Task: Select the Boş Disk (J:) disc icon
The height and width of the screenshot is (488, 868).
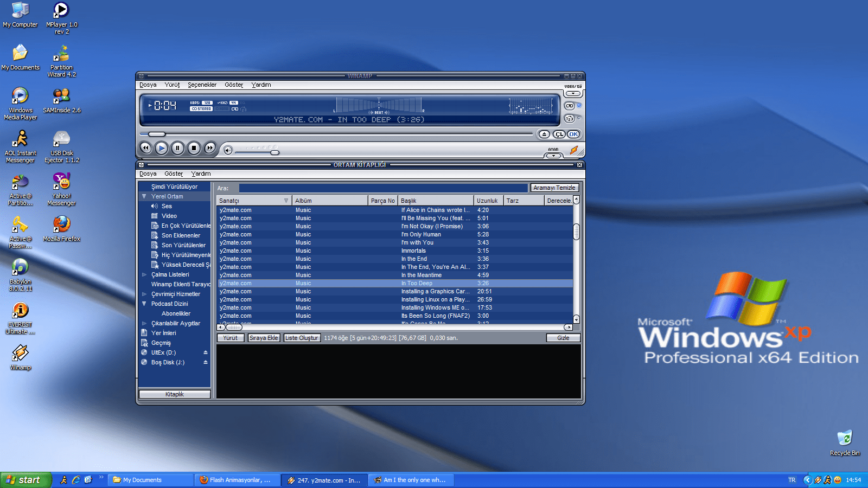Action: [x=144, y=362]
